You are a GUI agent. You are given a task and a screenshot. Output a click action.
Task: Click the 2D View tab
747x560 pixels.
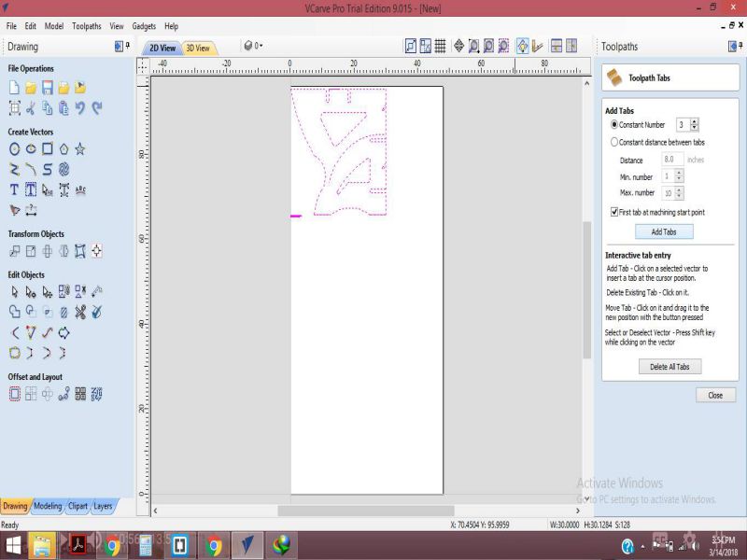(x=162, y=48)
